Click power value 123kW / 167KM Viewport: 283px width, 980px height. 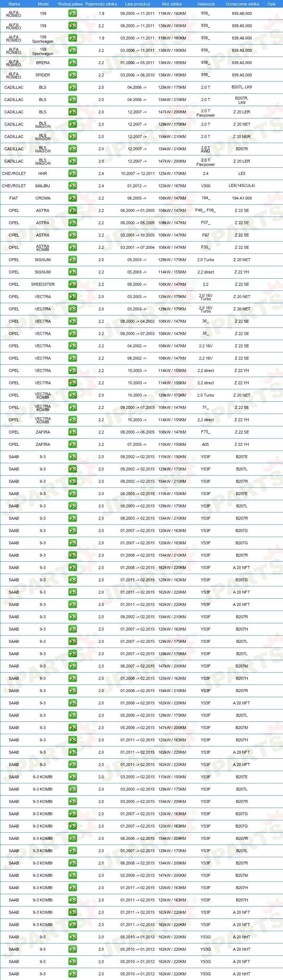(x=172, y=186)
